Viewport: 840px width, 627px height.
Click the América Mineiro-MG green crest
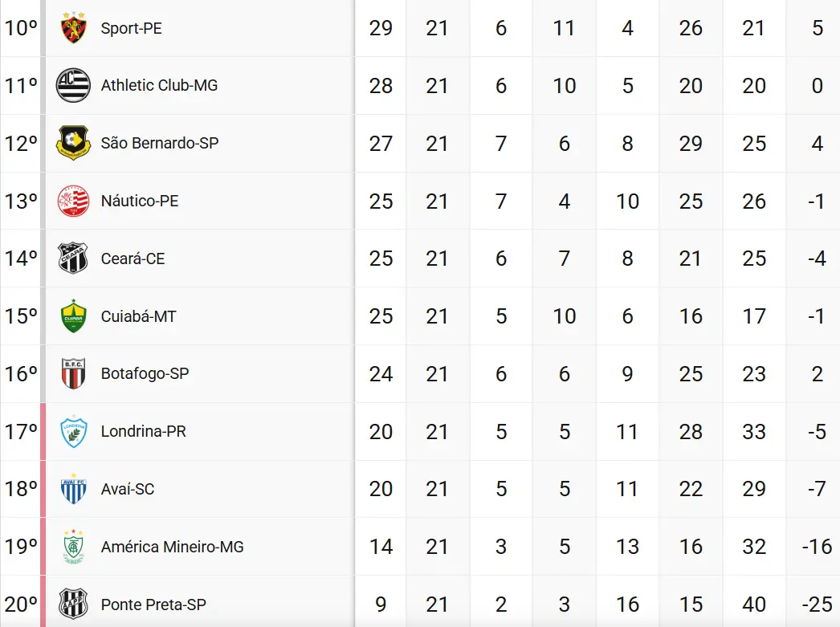[x=73, y=547]
